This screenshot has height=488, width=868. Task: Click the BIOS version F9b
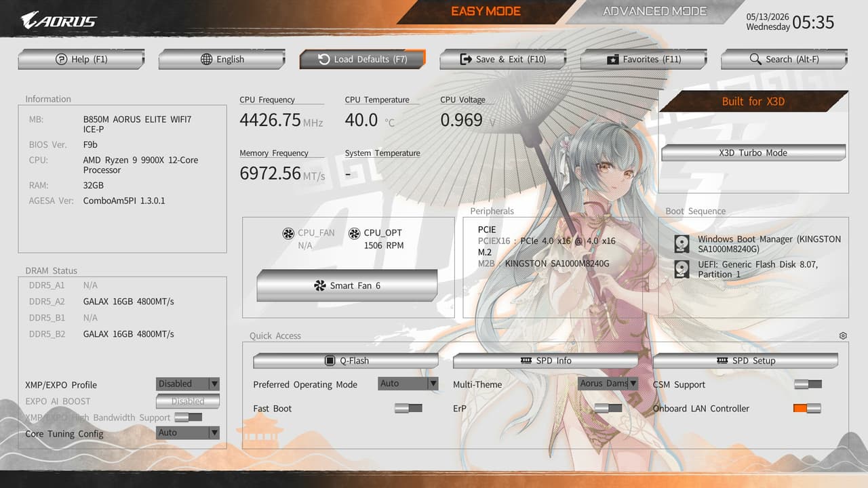click(90, 145)
